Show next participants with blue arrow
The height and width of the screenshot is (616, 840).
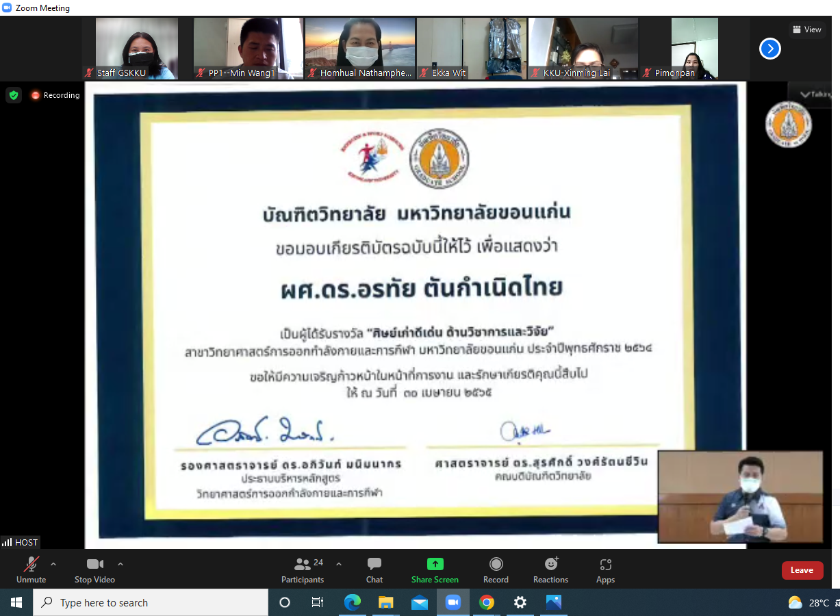[x=770, y=49]
